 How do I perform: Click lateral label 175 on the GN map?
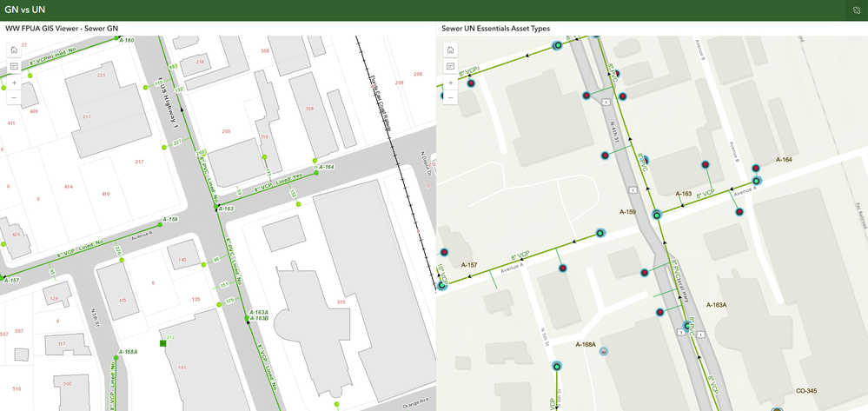(230, 301)
